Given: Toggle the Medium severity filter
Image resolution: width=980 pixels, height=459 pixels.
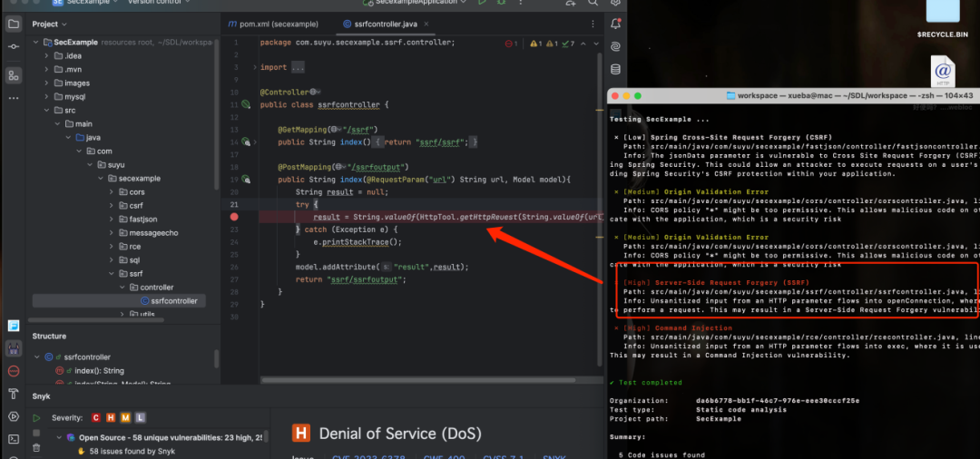Looking at the screenshot, I should pyautogui.click(x=125, y=417).
